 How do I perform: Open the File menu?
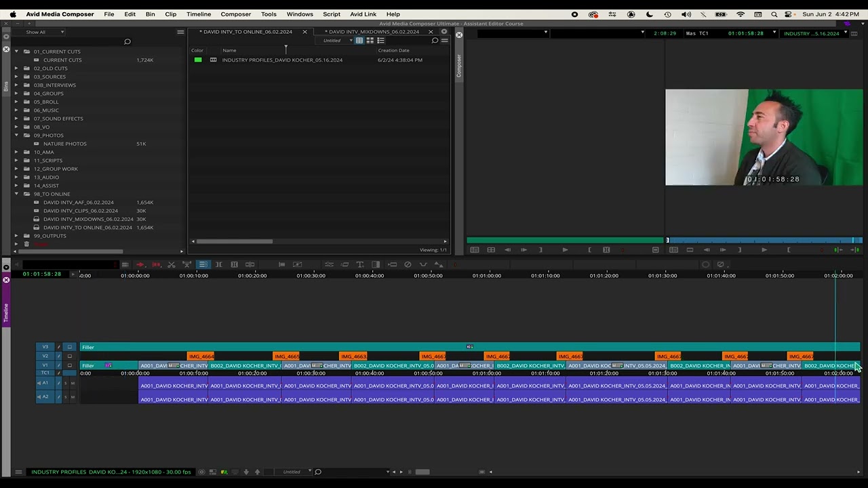tap(109, 14)
